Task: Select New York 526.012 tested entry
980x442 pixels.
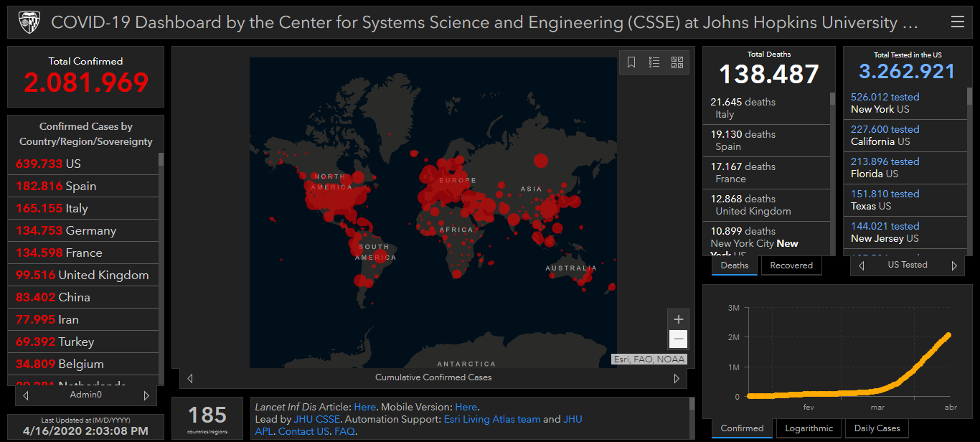Action: pyautogui.click(x=905, y=103)
